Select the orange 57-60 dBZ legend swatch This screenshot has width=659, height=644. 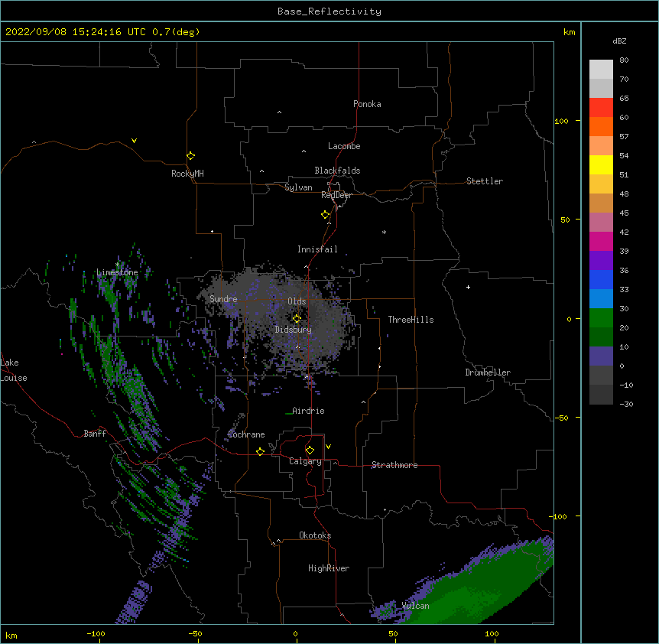coord(601,126)
